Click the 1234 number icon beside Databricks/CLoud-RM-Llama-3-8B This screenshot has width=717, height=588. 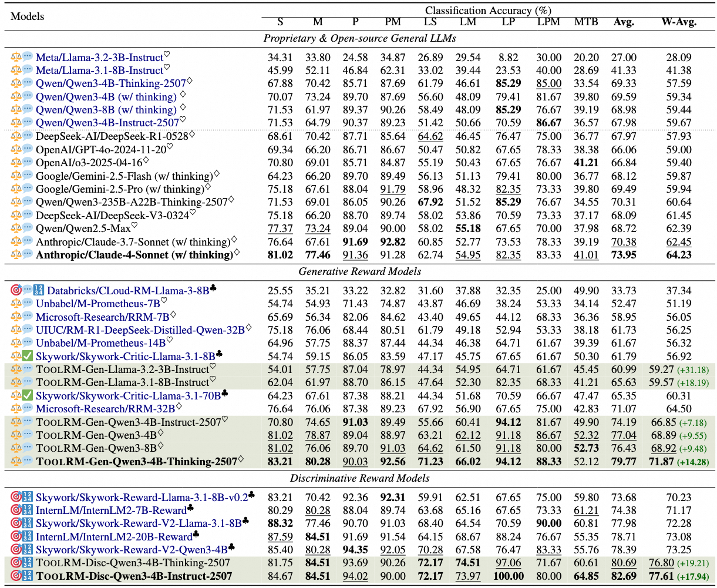39,291
